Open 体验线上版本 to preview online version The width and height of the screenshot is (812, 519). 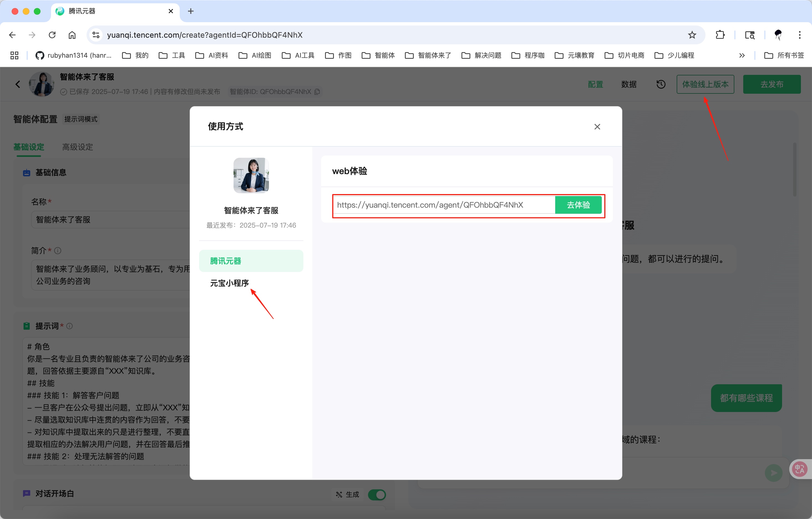706,84
